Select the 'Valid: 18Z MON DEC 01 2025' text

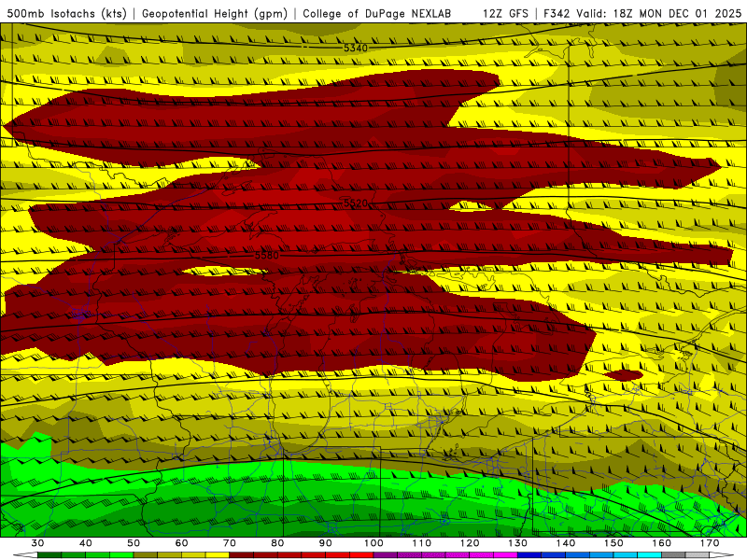tap(659, 13)
